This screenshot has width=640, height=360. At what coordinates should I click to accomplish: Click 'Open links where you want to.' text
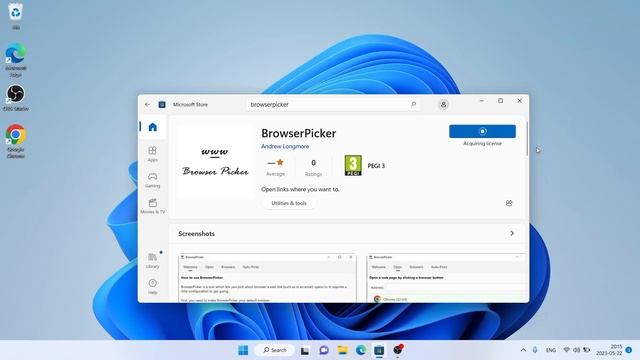300,189
